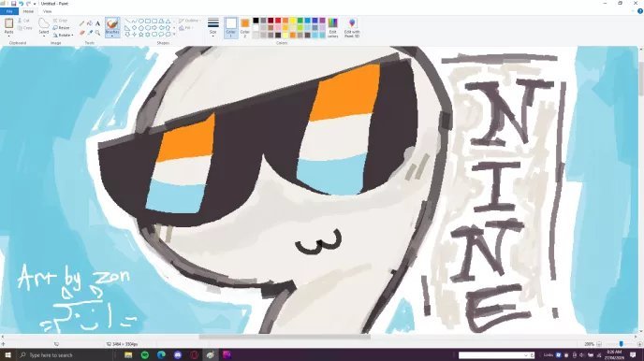The width and height of the screenshot is (644, 361).
Task: Switch to the View tab
Action: 48,11
